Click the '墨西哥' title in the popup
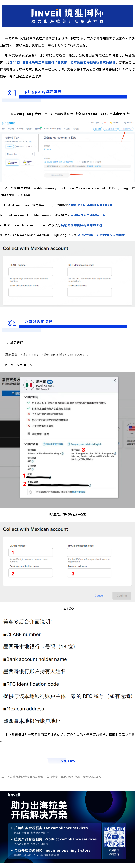 tap(41, 382)
